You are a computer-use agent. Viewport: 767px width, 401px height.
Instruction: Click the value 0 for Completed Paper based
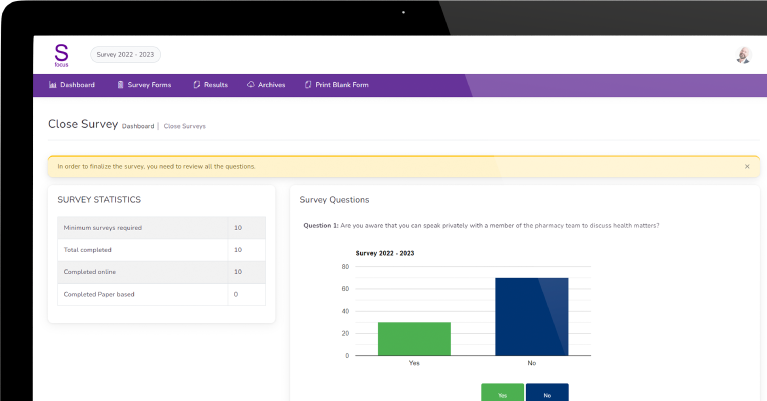[236, 294]
